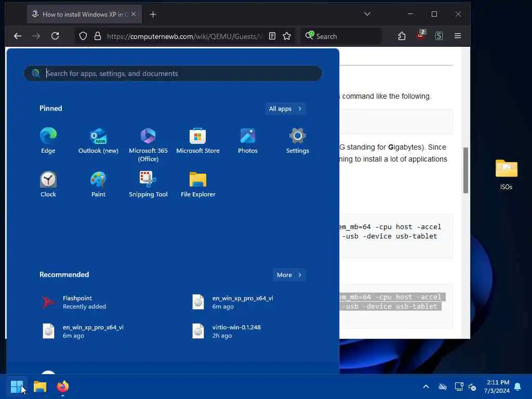Click the Firefox page vertical scrollbar
The height and width of the screenshot is (399, 532).
point(466,170)
